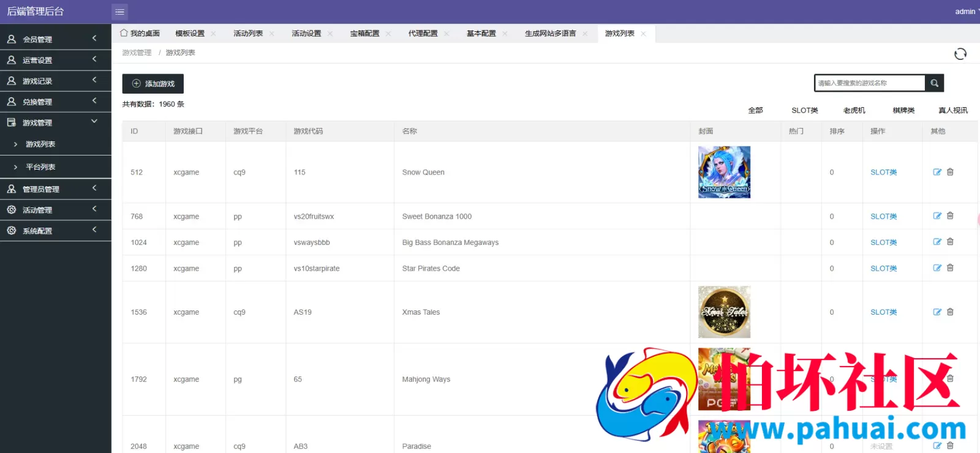Switch to the 基本配置 tab
Image resolution: width=980 pixels, height=453 pixels.
pyautogui.click(x=481, y=34)
